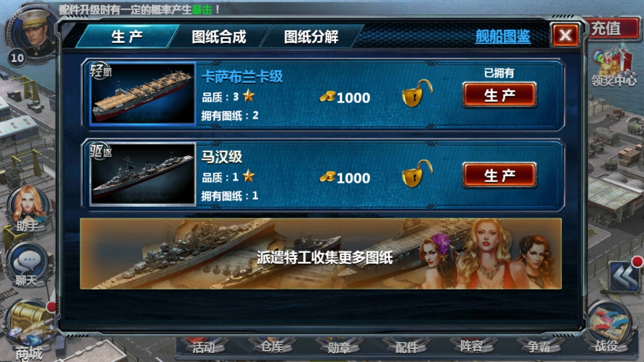Open the 商城 shop treasure icon

[30, 329]
